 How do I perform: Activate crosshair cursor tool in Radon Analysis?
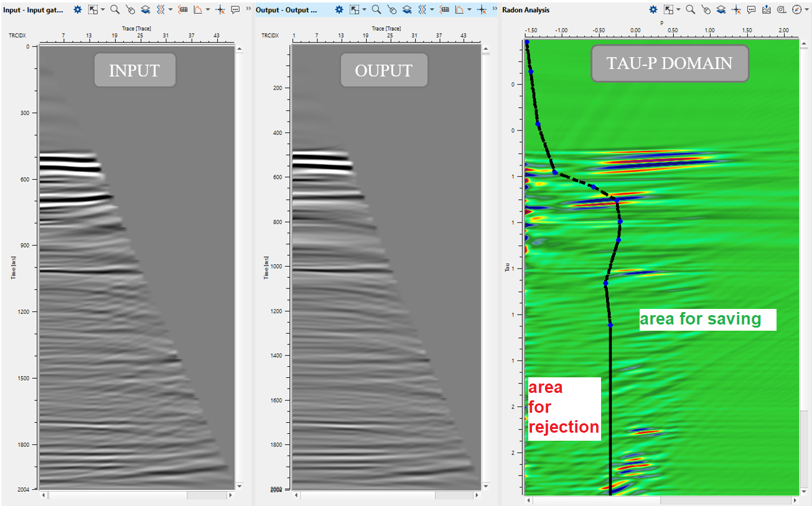pos(736,10)
